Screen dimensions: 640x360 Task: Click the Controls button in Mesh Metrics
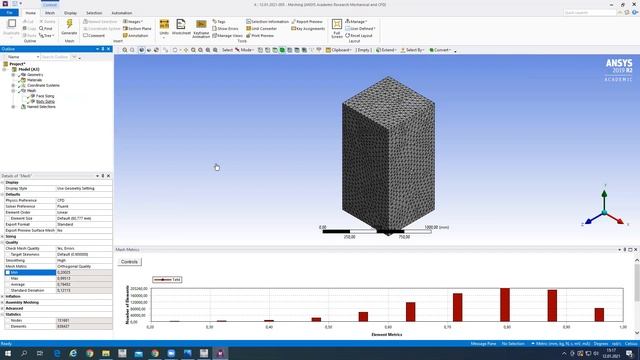(129, 262)
